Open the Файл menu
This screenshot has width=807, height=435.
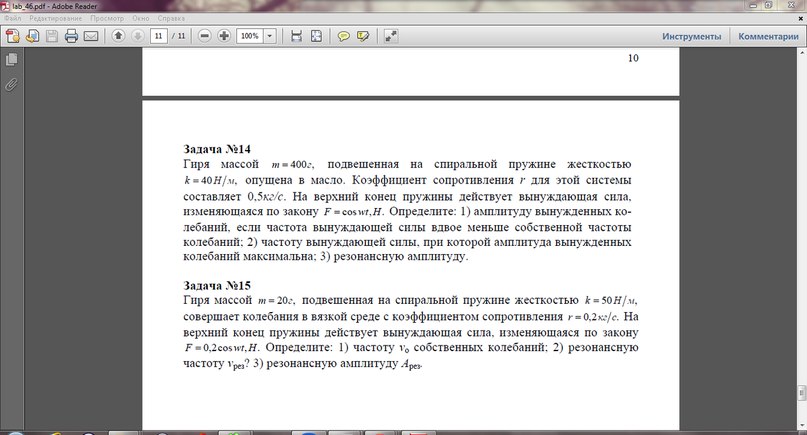click(12, 18)
